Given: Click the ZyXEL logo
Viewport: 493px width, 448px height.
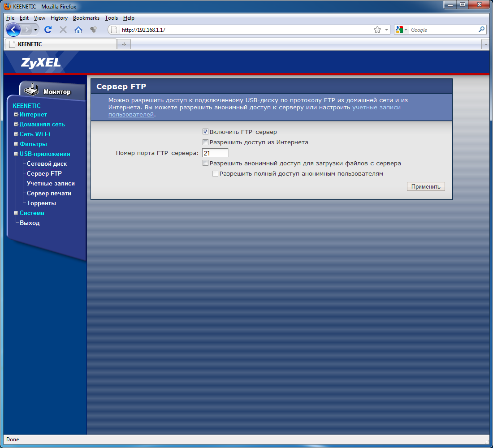Looking at the screenshot, I should 40,63.
